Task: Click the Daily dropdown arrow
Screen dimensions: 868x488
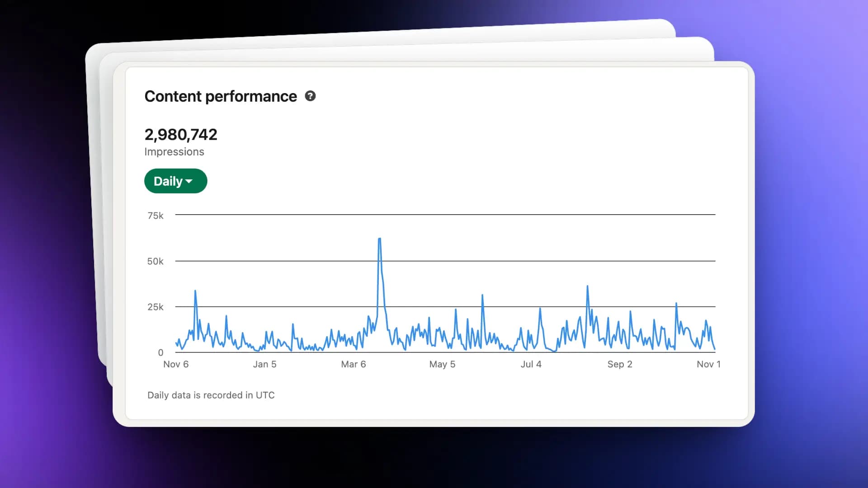Action: (189, 182)
